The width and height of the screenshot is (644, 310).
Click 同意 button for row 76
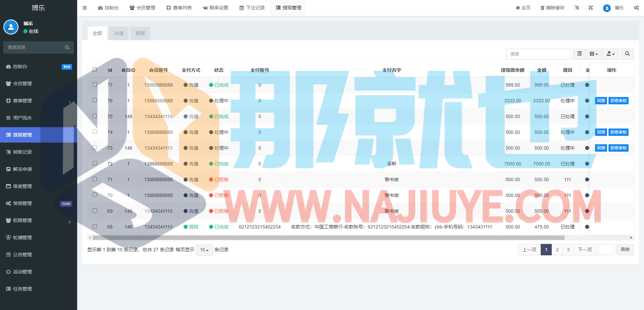[601, 101]
